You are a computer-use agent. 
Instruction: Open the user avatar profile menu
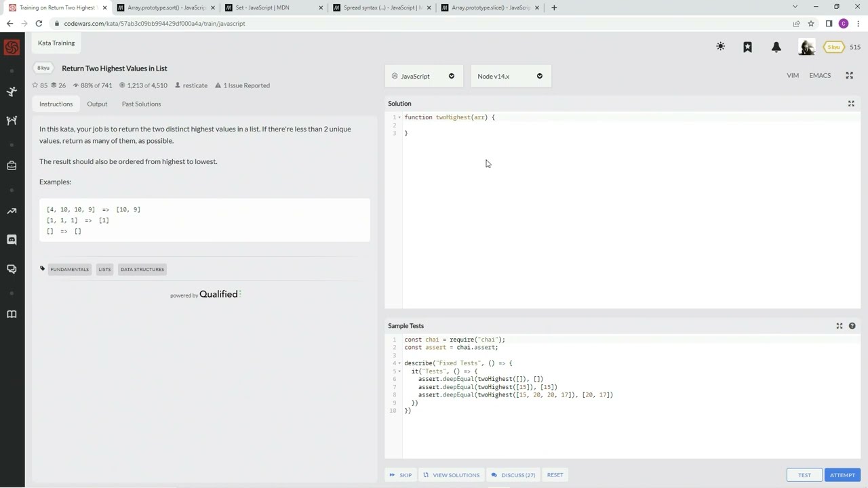click(x=806, y=47)
